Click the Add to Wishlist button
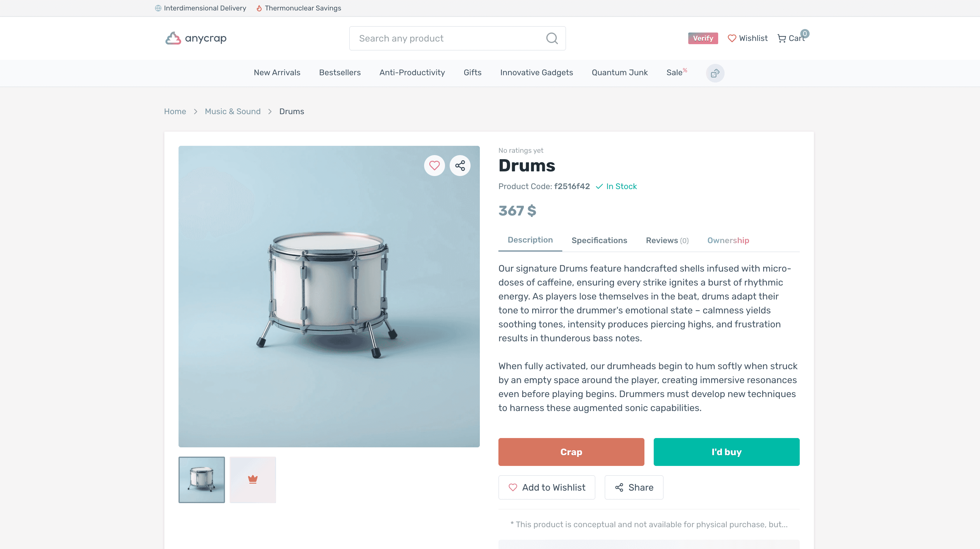Viewport: 980px width, 549px height. pyautogui.click(x=546, y=487)
